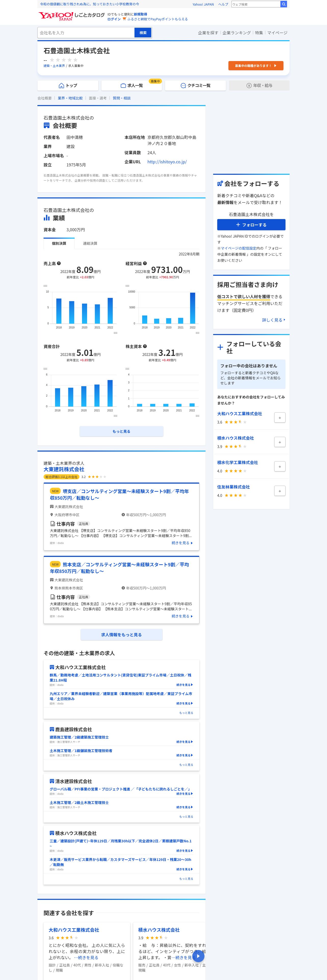Follow 大和ハウス工業 with plus button
Image resolution: width=327 pixels, height=980 pixels.
[280, 418]
